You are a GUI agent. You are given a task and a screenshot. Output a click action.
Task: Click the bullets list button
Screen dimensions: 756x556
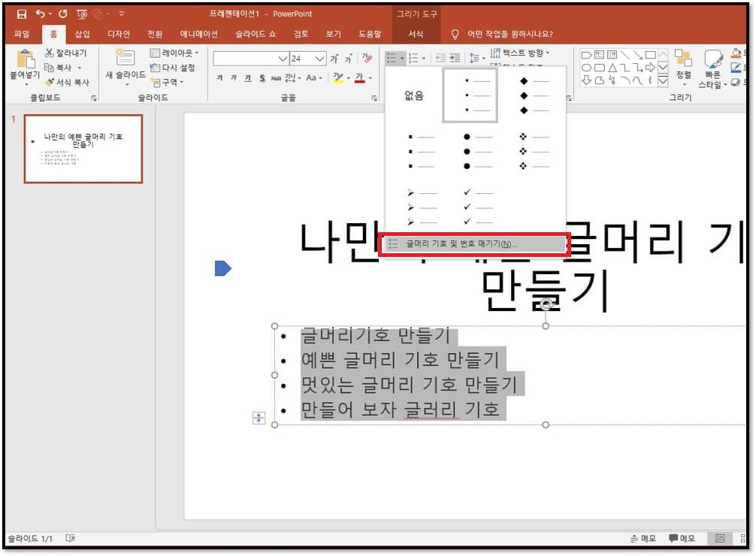(x=392, y=59)
